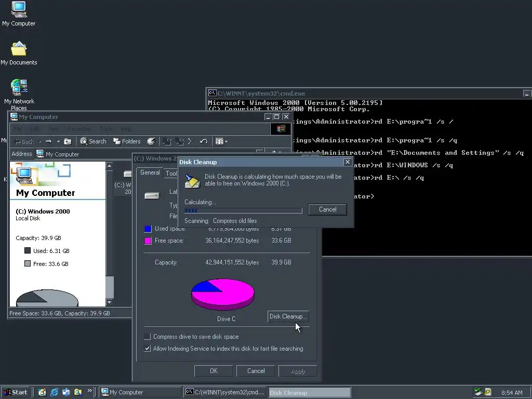This screenshot has height=399, width=532.
Task: Cancel the Disk Cleanup calculation
Action: [x=327, y=209]
